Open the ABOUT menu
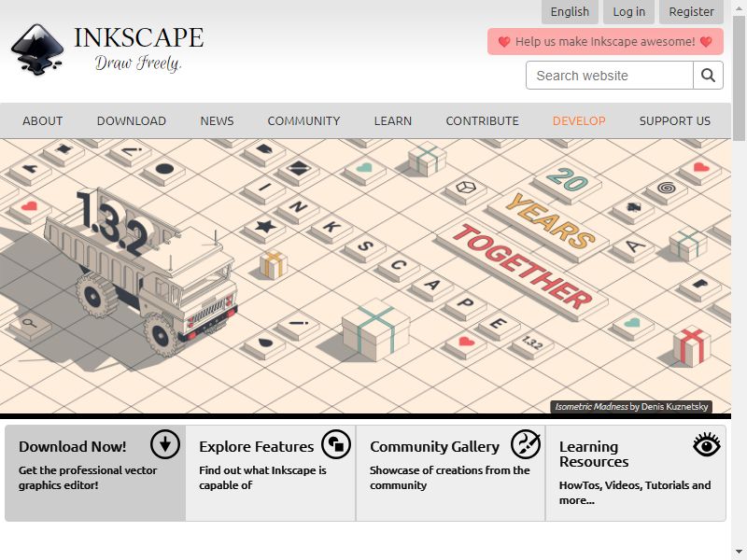The width and height of the screenshot is (747, 560). point(42,121)
